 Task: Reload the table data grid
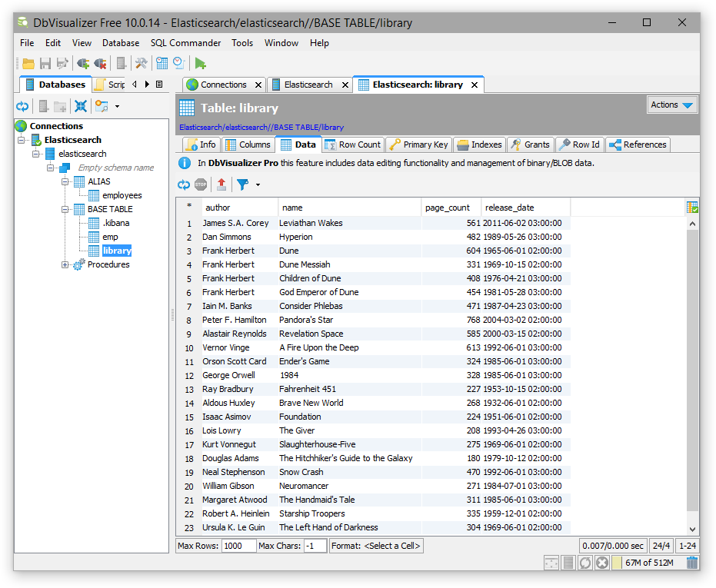184,184
